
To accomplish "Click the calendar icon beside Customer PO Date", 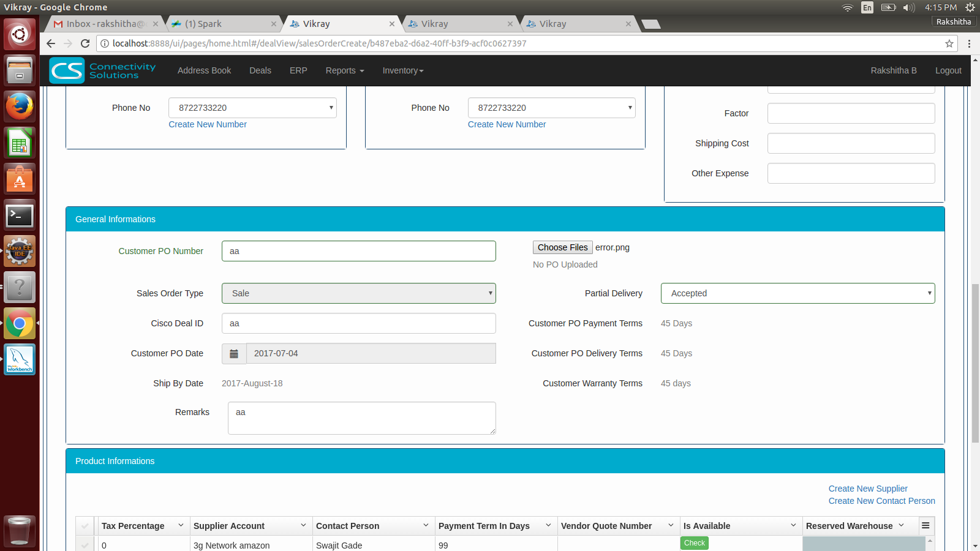I will (234, 354).
